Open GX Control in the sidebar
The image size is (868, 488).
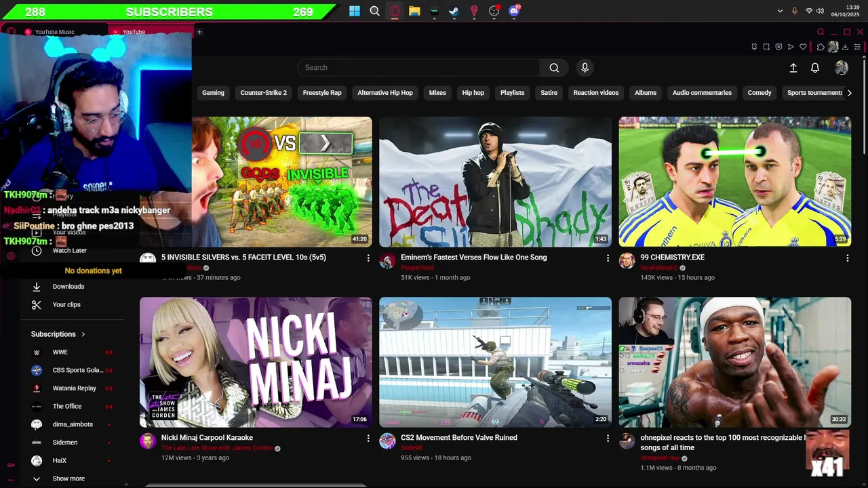pyautogui.click(x=11, y=465)
